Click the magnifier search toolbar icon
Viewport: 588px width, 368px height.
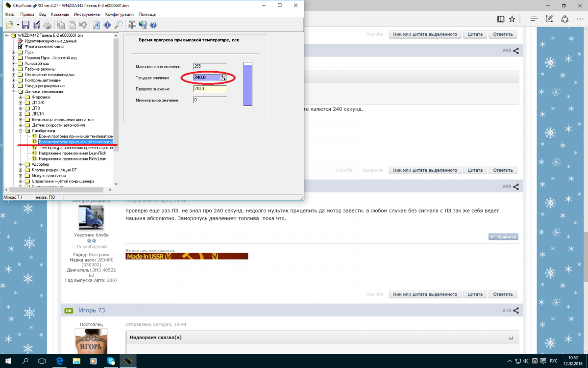tap(118, 25)
